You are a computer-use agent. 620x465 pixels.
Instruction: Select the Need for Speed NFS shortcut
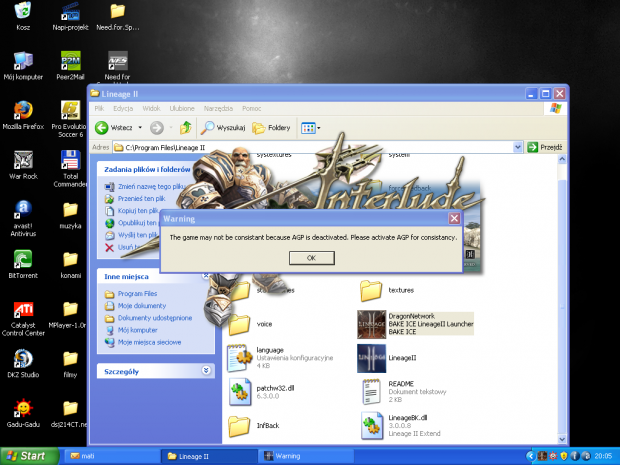(x=117, y=66)
